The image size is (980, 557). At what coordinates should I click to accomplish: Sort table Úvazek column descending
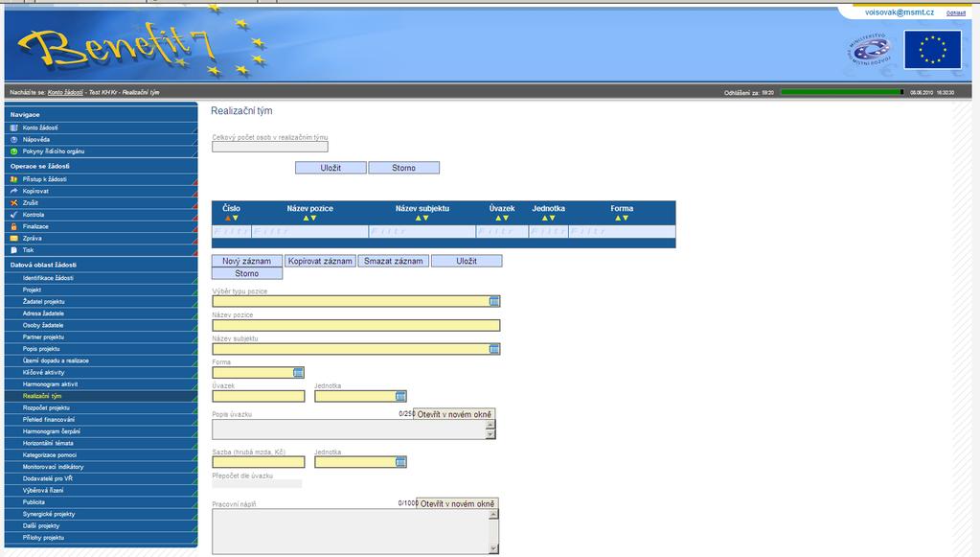(506, 219)
